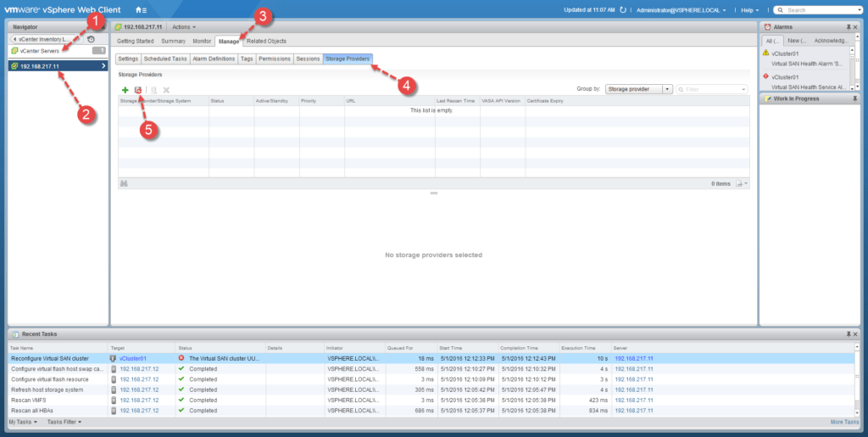Click the remove storage provider icon
This screenshot has height=437, width=868.
tap(166, 90)
